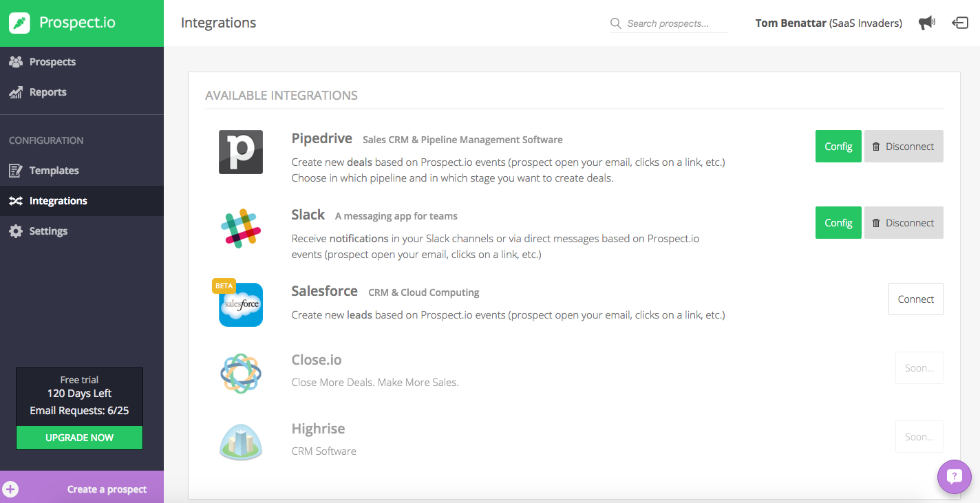
Task: Click the Salesforce cloud logo
Action: click(x=241, y=305)
